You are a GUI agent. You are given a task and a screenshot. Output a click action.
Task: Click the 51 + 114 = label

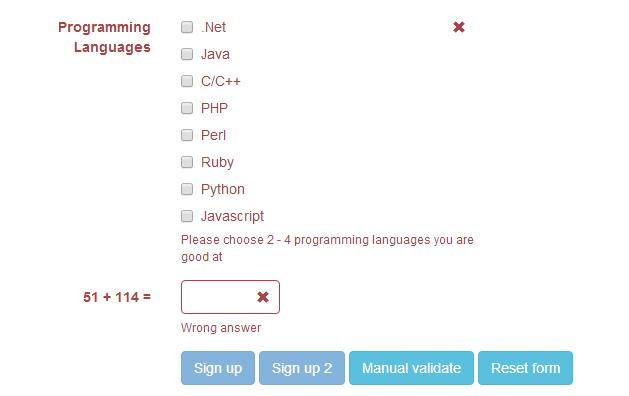point(117,297)
